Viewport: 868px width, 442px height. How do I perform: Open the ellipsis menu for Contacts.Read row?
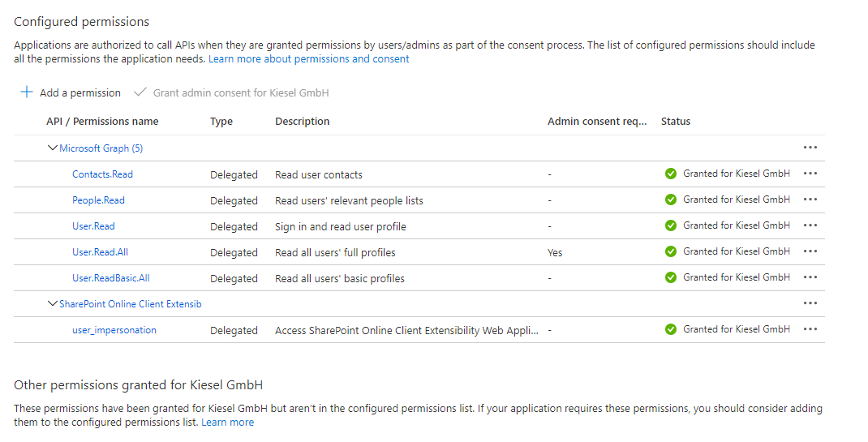pos(810,174)
